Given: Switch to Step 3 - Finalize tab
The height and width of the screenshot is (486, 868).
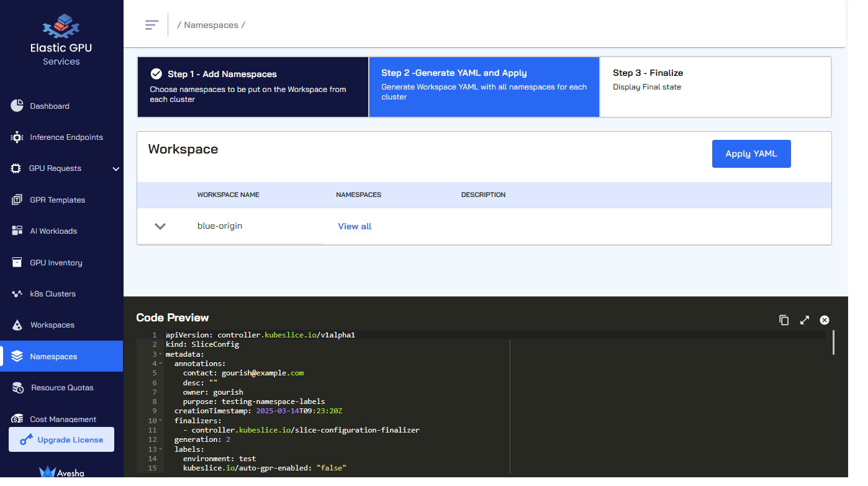Looking at the screenshot, I should [715, 87].
